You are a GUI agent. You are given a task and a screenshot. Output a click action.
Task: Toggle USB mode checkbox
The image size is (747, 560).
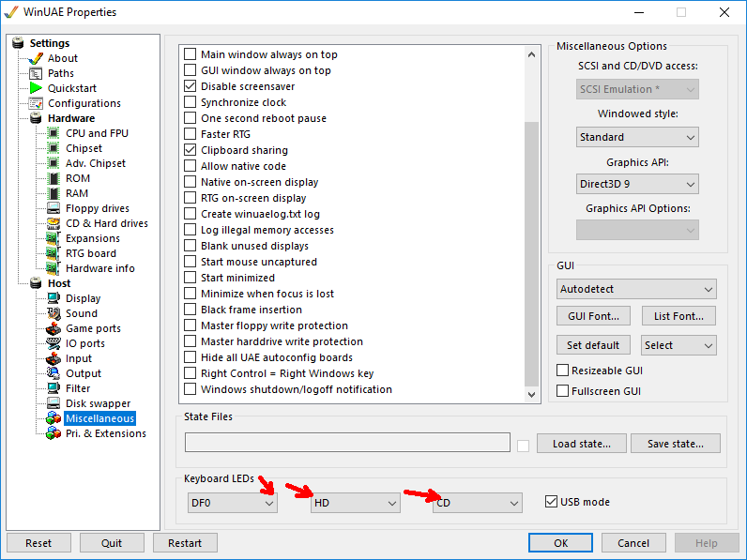[x=551, y=502]
